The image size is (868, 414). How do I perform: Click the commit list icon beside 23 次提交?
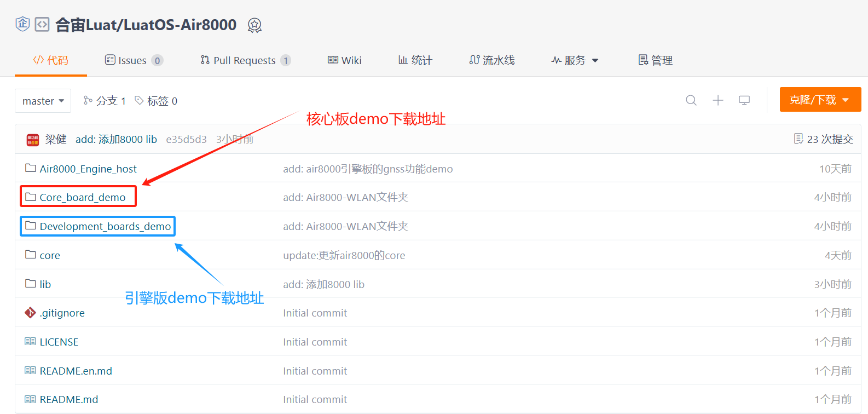pos(798,139)
